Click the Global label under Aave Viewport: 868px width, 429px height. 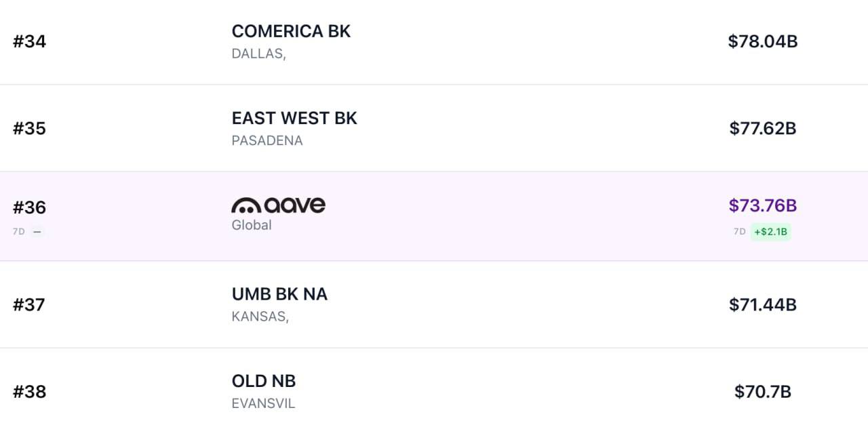pos(252,225)
